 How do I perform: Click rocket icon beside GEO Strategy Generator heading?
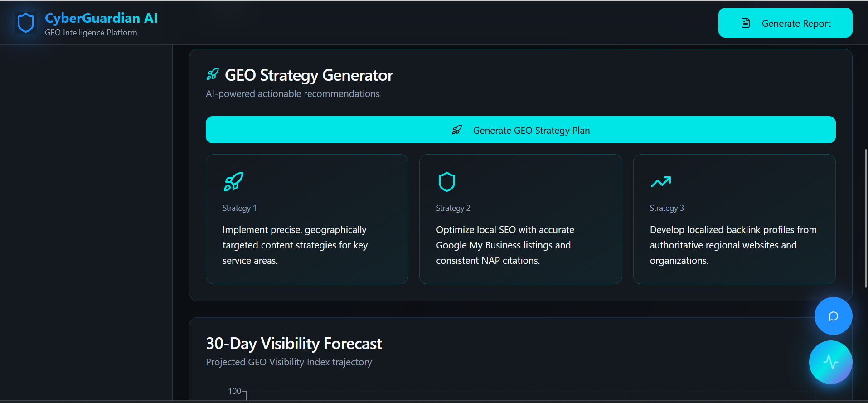pyautogui.click(x=213, y=74)
